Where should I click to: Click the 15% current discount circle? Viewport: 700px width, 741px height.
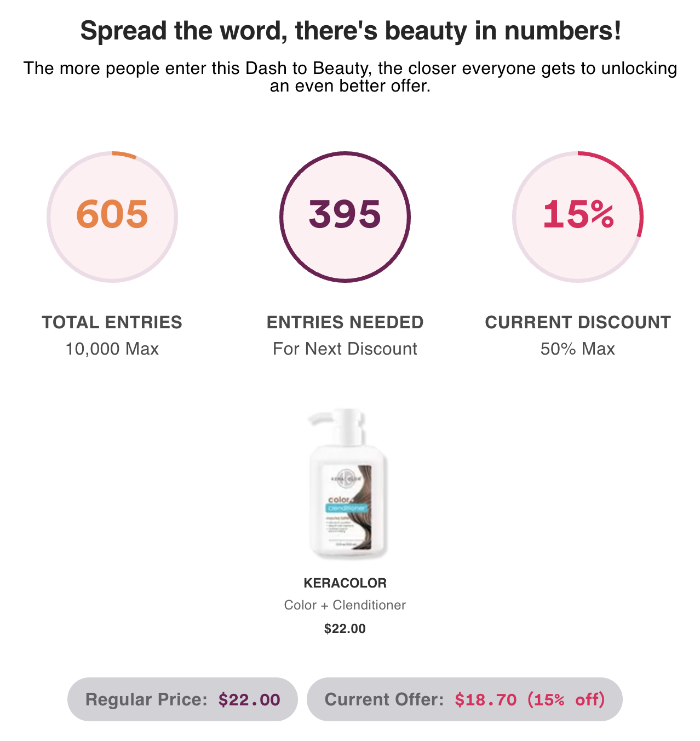578,217
